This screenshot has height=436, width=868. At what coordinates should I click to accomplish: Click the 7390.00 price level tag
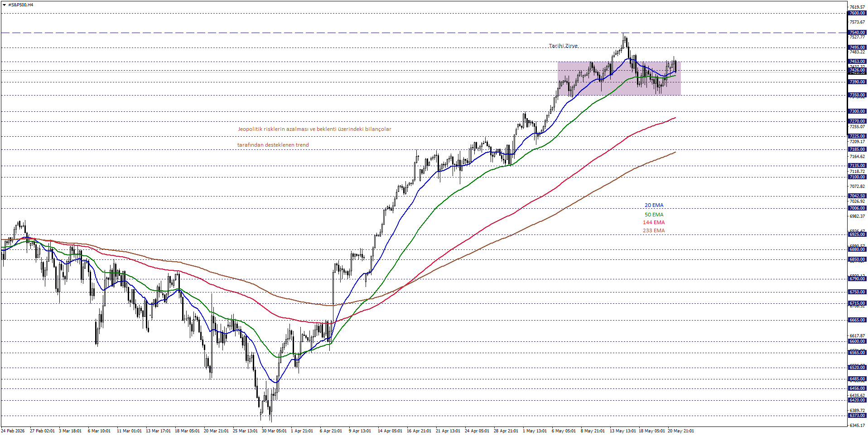pos(857,82)
